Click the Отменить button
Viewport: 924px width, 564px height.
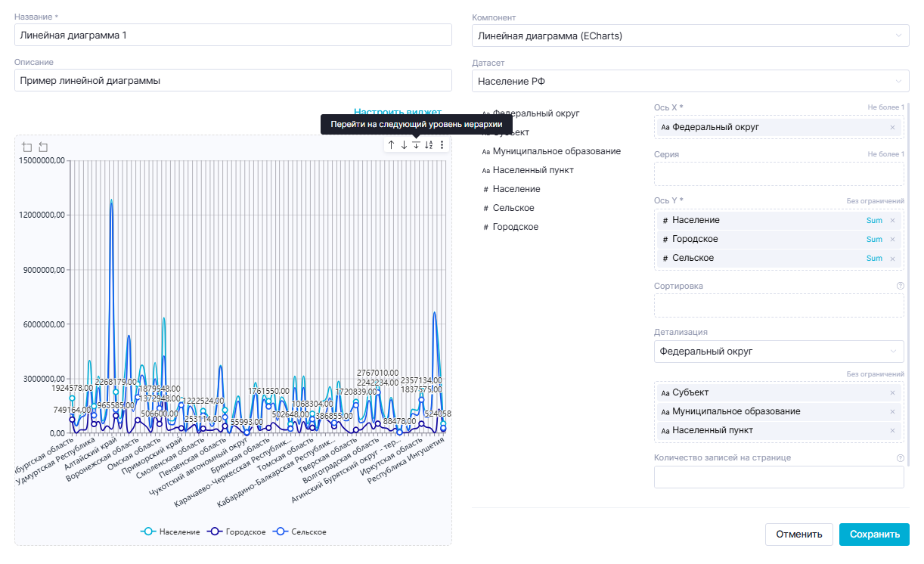[798, 535]
